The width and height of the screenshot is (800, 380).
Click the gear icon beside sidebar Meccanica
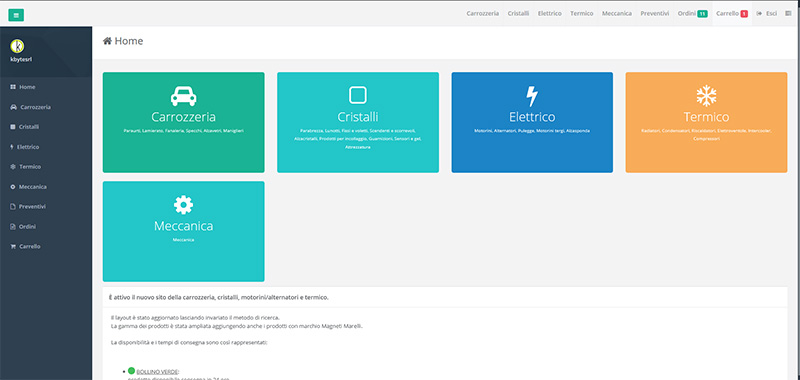tap(13, 187)
